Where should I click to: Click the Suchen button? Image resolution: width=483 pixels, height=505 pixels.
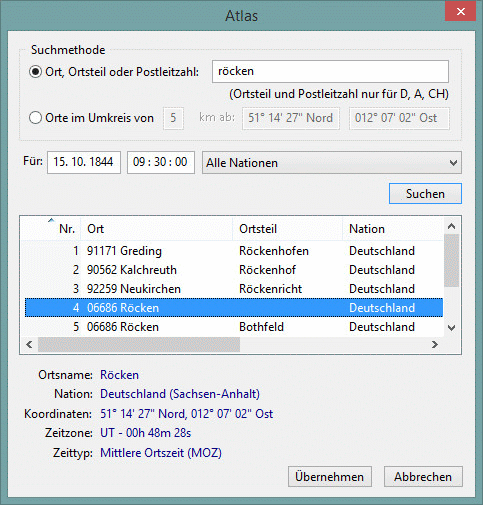point(425,194)
